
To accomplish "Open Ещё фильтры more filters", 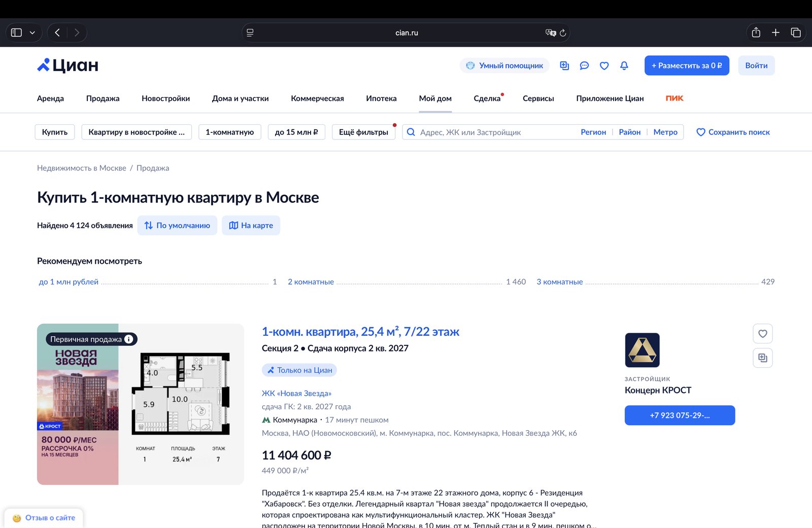I will coord(363,132).
